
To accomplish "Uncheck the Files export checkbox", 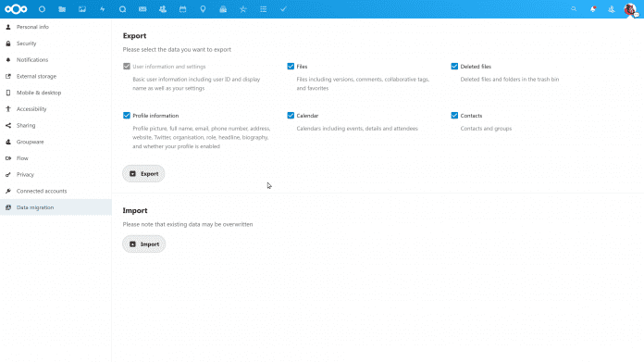I will [x=291, y=66].
